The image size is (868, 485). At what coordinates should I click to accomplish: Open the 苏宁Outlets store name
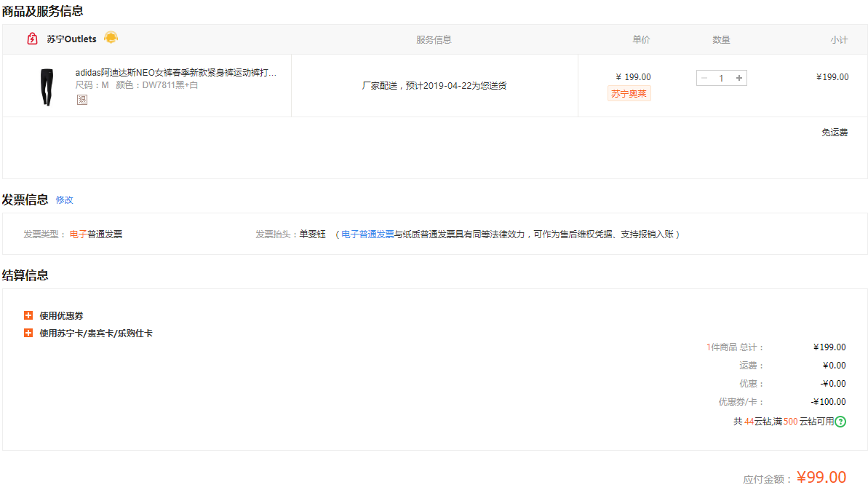(x=71, y=39)
